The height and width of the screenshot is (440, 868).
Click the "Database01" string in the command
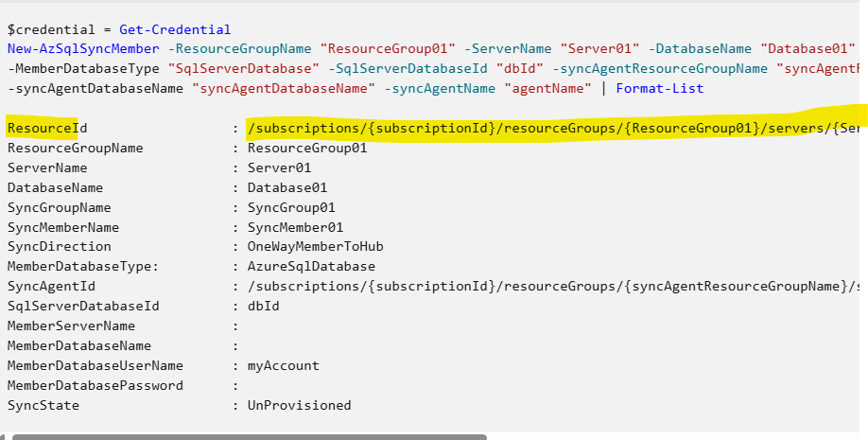(808, 49)
